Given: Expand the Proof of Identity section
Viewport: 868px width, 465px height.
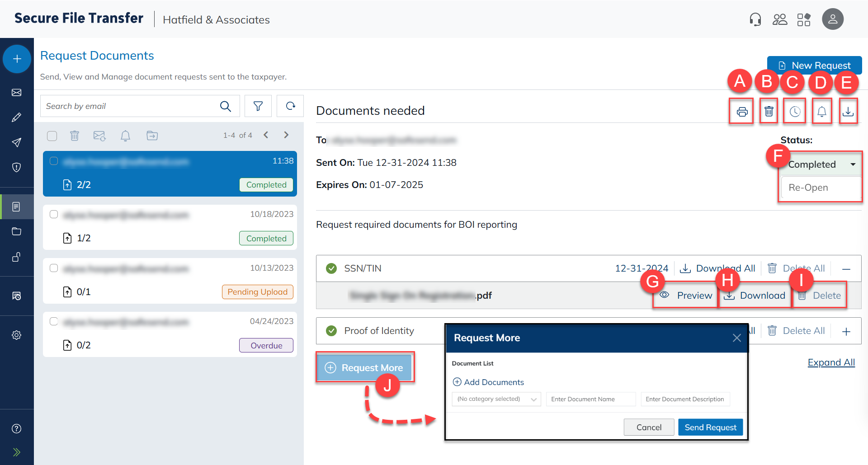Looking at the screenshot, I should coord(846,331).
